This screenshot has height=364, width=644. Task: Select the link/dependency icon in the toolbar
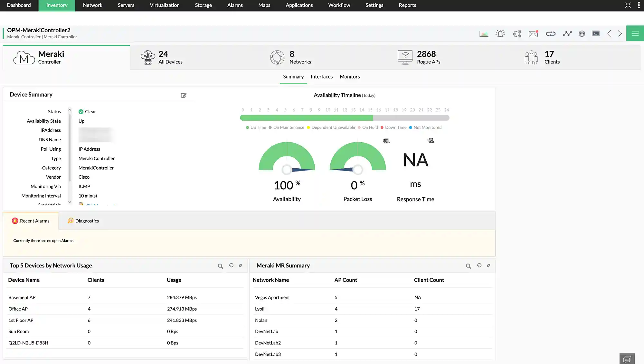pos(550,33)
